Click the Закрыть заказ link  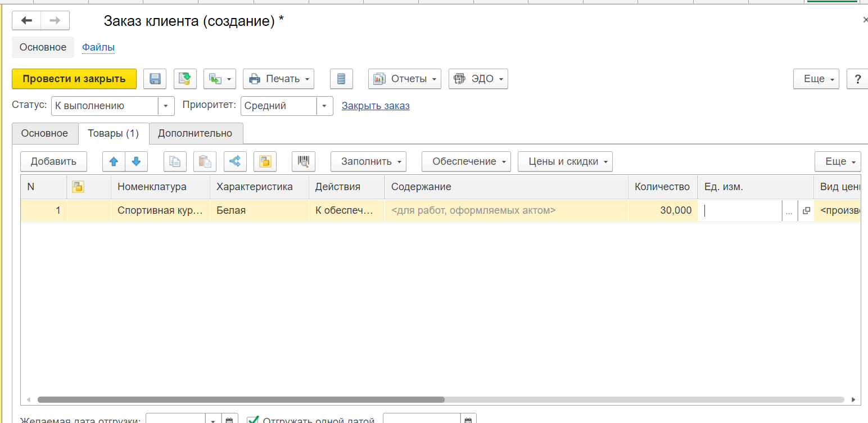click(x=376, y=106)
